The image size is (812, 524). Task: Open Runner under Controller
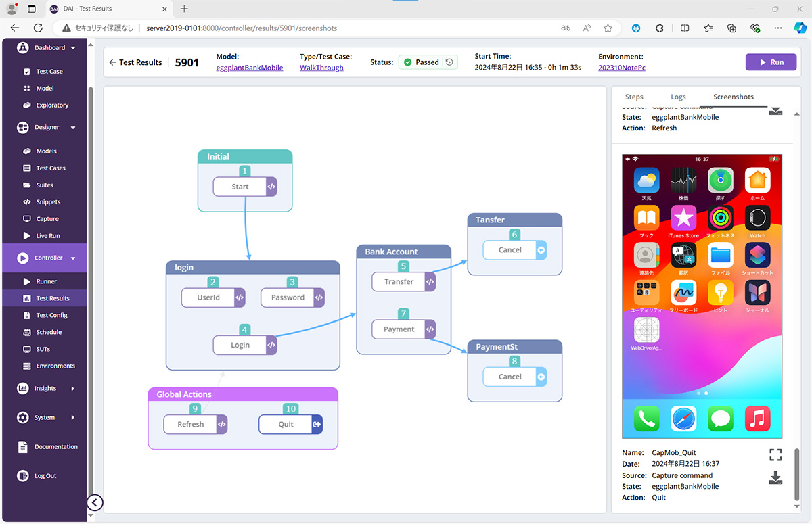(x=47, y=281)
